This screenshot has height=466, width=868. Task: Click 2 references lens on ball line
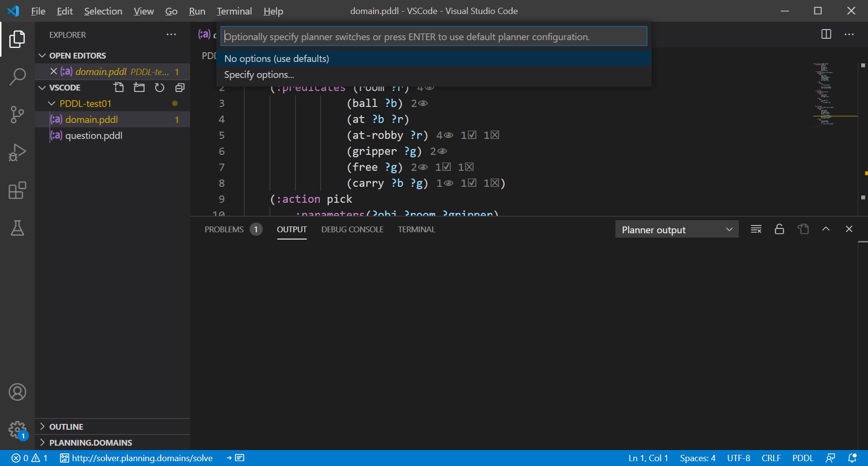[419, 104]
